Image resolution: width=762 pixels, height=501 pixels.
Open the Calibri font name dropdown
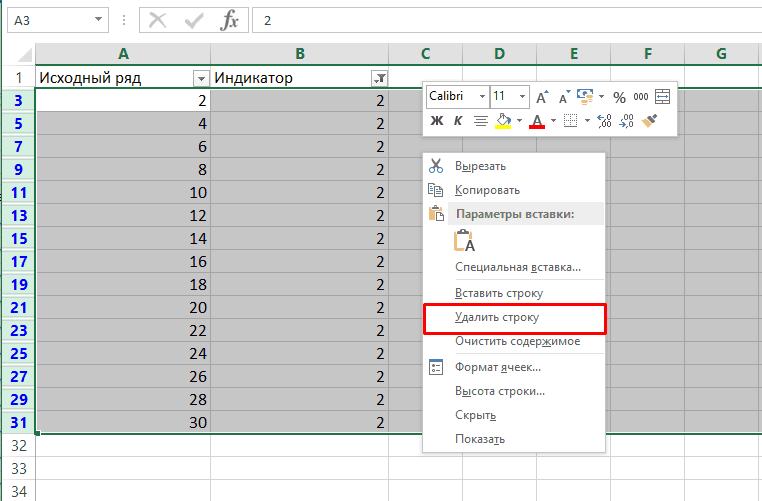point(482,97)
